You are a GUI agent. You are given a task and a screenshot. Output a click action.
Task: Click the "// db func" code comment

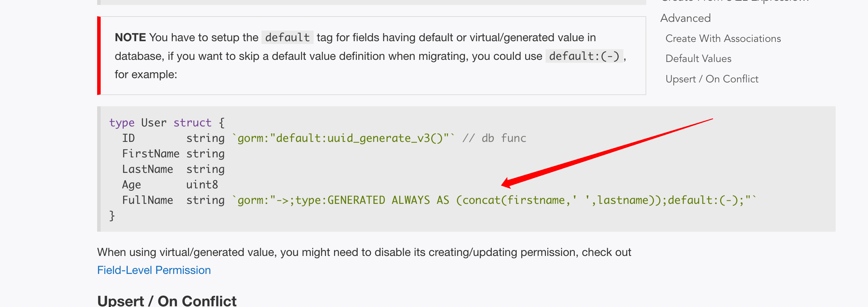pyautogui.click(x=494, y=138)
